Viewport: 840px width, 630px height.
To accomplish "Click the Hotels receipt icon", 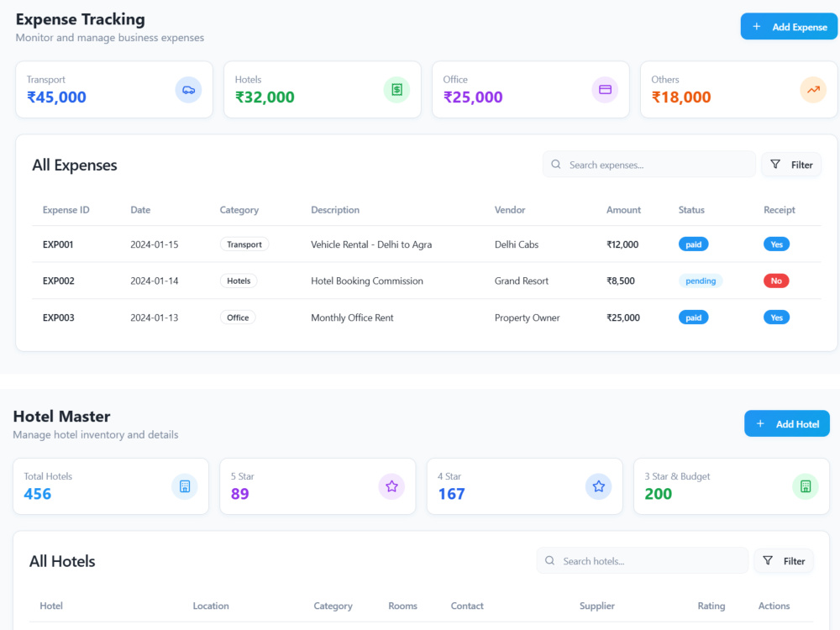I will pos(397,90).
